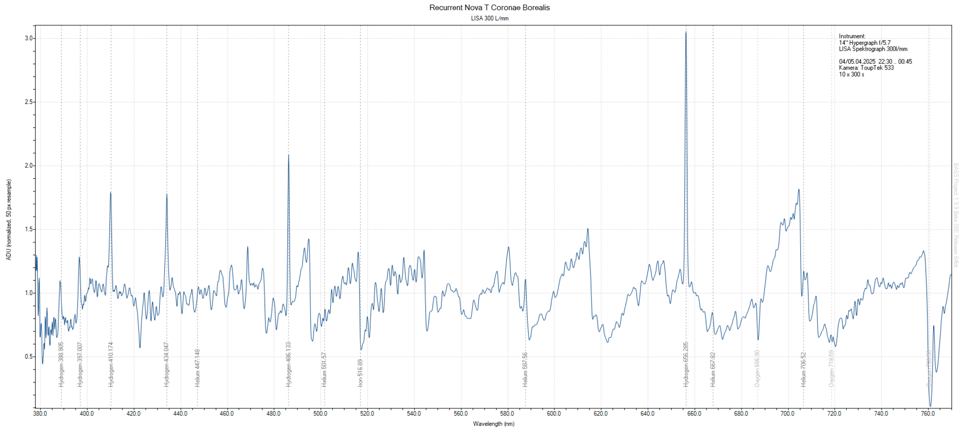
Task: Select the text 'Kamera: ToupTek 533'
Action: pos(867,68)
